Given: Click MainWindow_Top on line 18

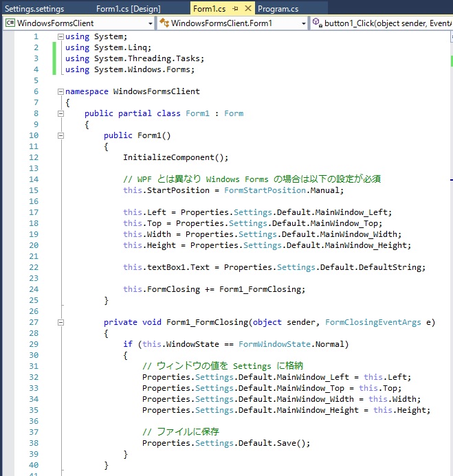Looking at the screenshot, I should point(344,223).
